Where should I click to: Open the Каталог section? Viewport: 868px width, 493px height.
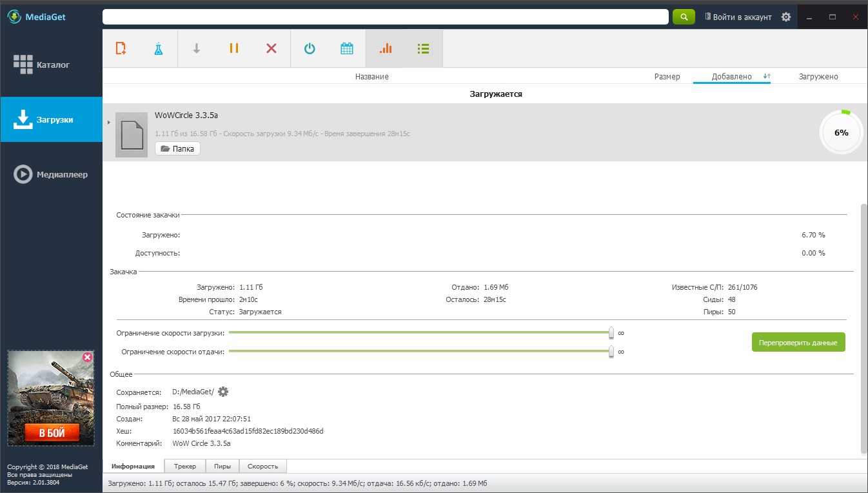51,65
